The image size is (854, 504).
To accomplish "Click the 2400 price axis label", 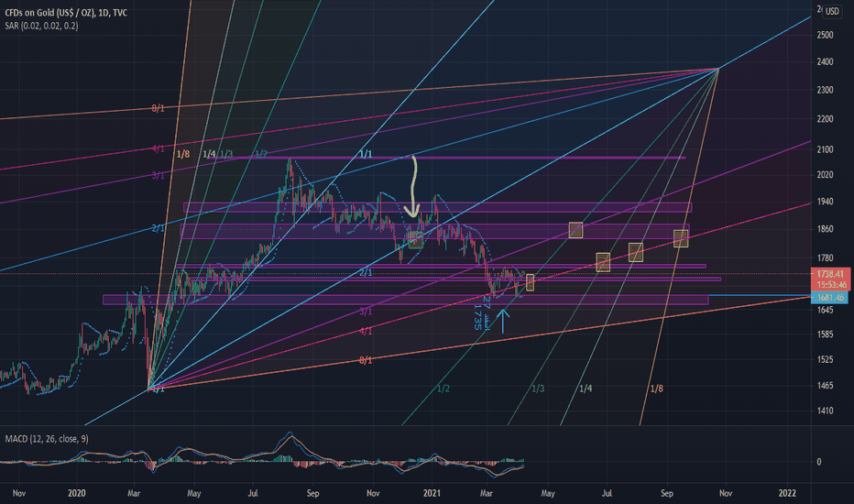I will pos(825,62).
